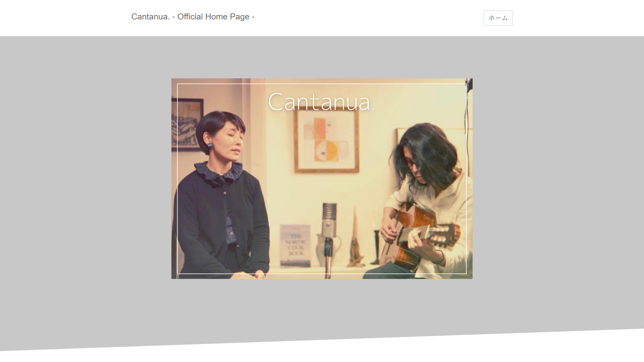Click the woman's earring
The height and width of the screenshot is (362, 644).
(210, 145)
